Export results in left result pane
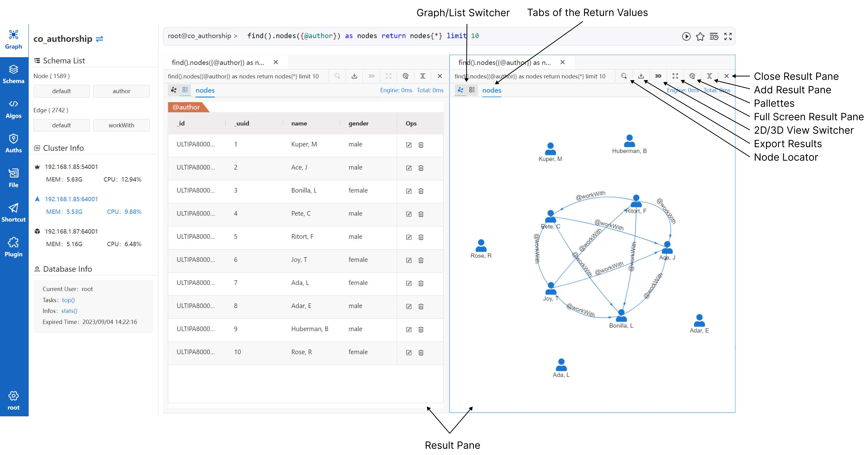The image size is (868, 455). (354, 76)
